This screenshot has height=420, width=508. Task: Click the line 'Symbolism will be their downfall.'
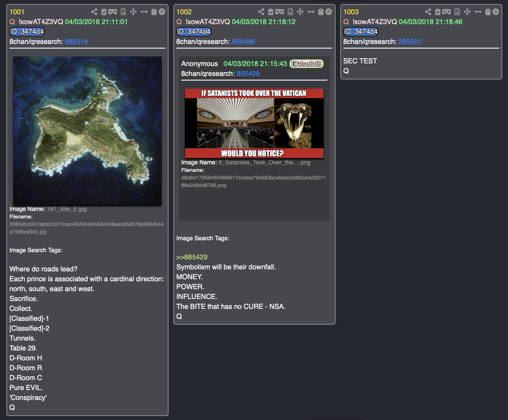coord(226,267)
